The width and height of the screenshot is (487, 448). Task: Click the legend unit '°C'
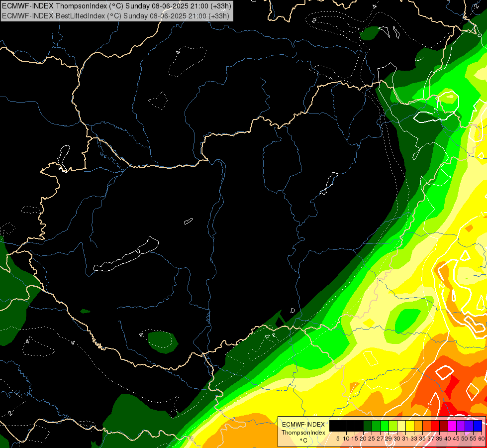click(304, 441)
